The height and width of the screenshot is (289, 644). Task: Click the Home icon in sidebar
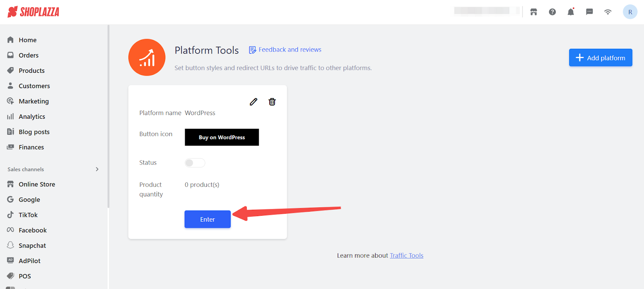[10, 40]
